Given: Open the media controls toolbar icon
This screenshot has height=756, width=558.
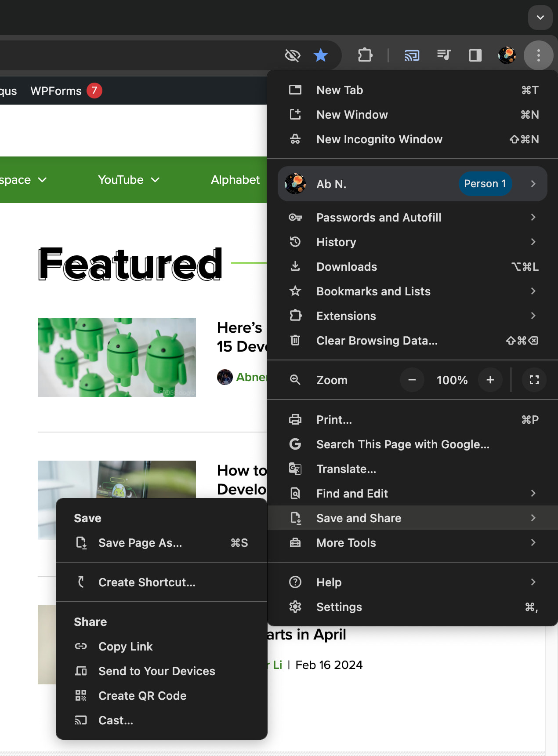Looking at the screenshot, I should coord(444,55).
